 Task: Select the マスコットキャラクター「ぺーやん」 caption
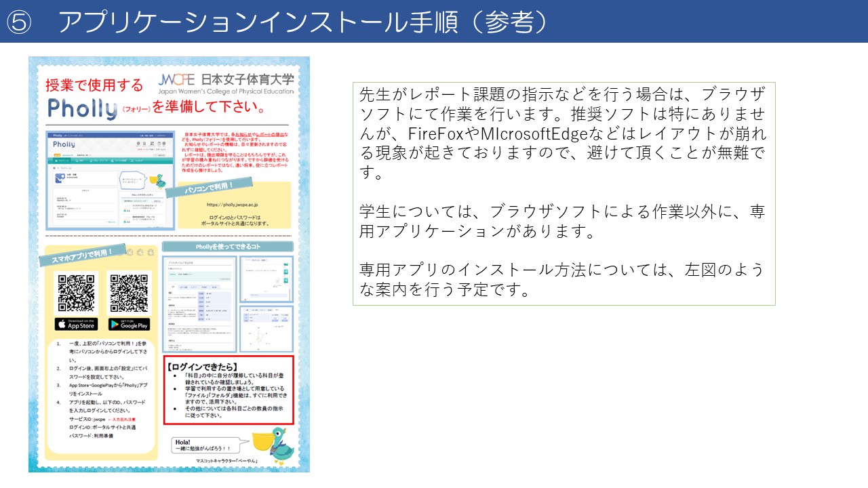click(x=228, y=462)
